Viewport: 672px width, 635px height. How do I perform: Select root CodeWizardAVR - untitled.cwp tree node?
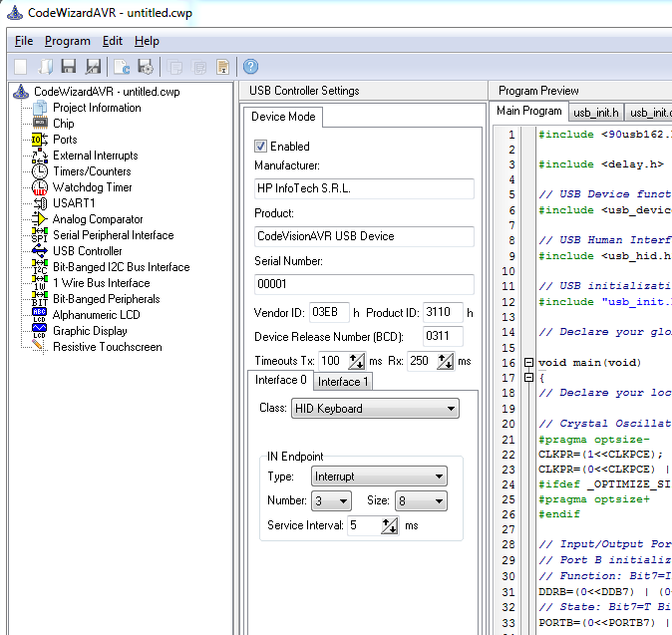click(107, 92)
